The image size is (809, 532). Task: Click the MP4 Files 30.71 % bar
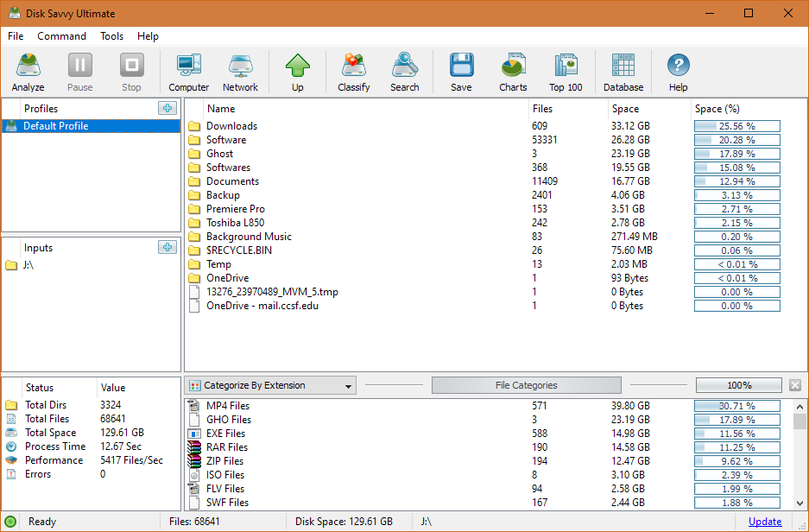pos(737,406)
